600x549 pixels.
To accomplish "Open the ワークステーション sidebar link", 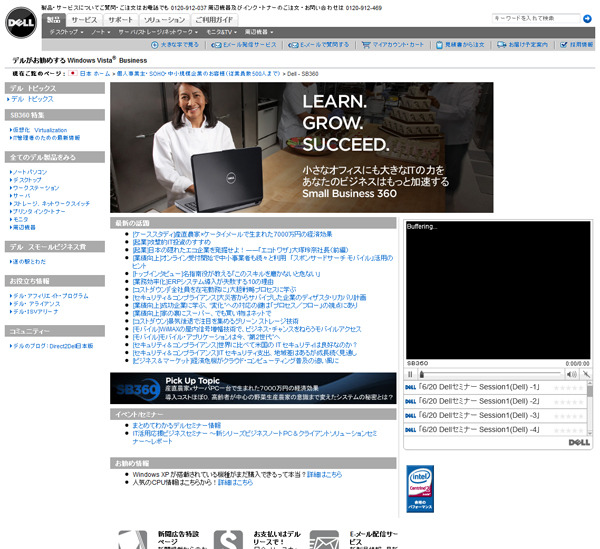I will (36, 188).
